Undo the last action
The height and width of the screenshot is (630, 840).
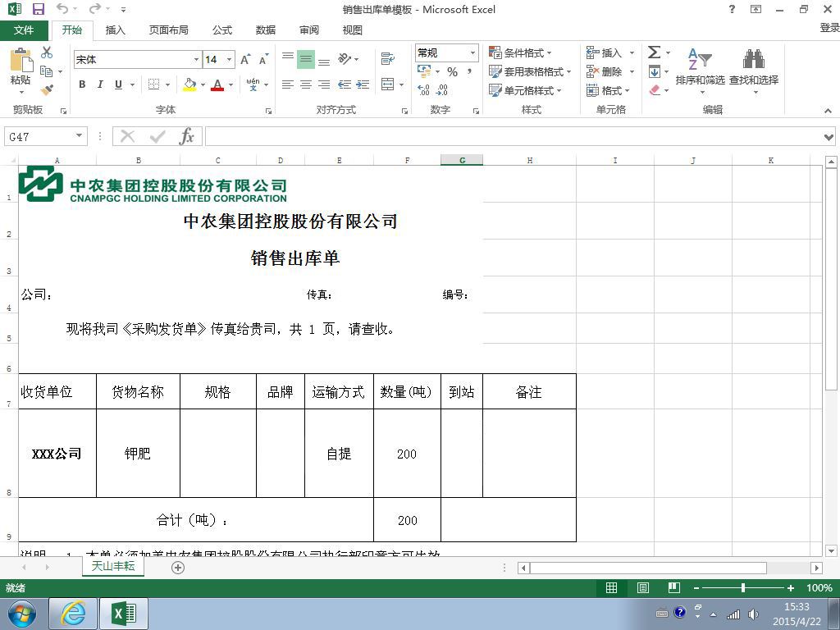point(62,9)
